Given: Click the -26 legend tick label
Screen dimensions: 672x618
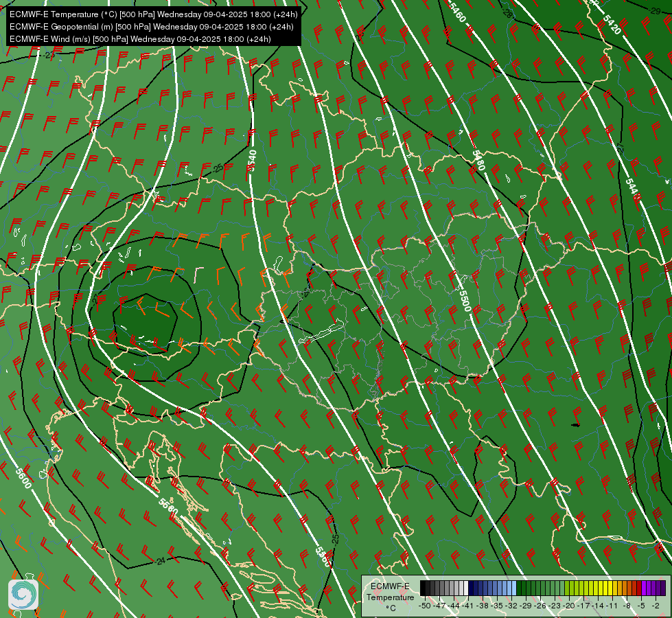Looking at the screenshot, I should tap(540, 606).
